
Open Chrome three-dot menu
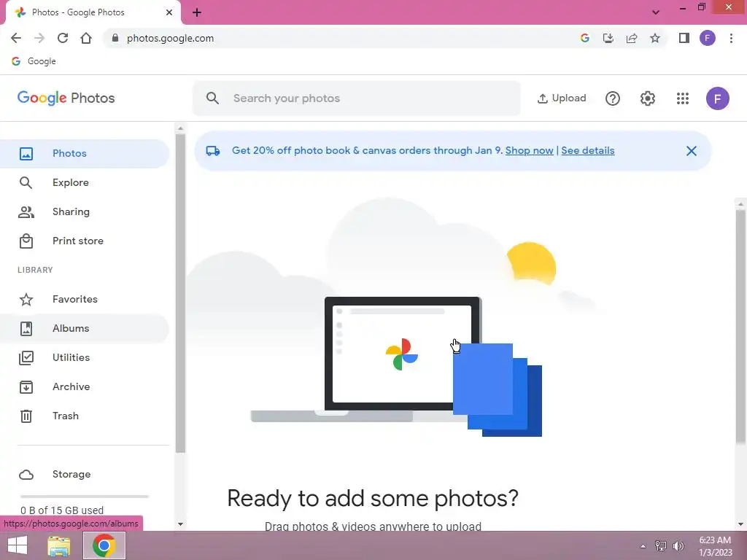coord(731,38)
